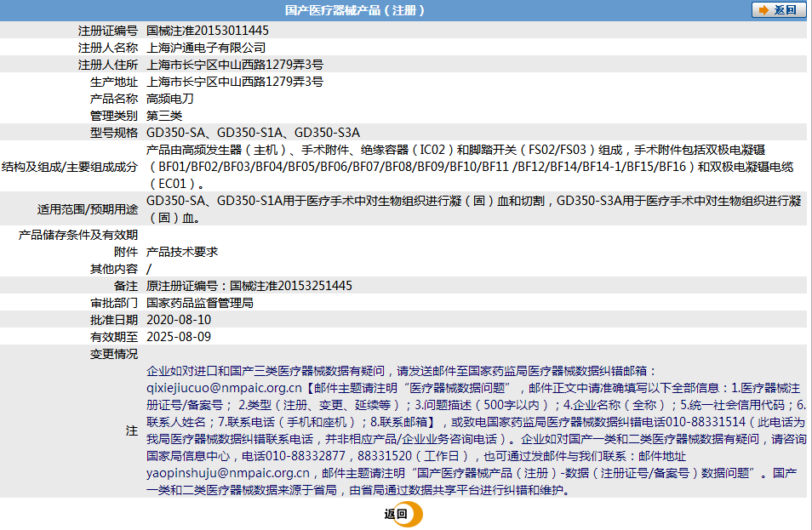Click model spec GD350-SA、GD350-S1A、GD350-S3A

[x=254, y=133]
